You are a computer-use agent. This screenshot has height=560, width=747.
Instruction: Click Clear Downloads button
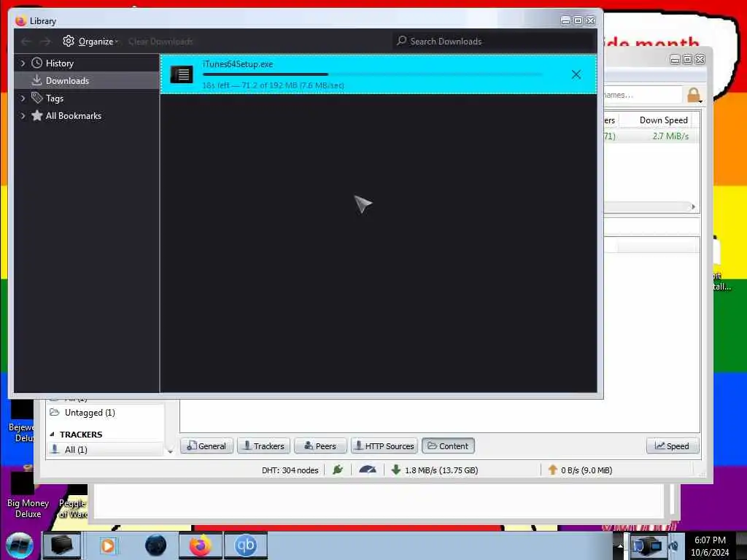[160, 42]
